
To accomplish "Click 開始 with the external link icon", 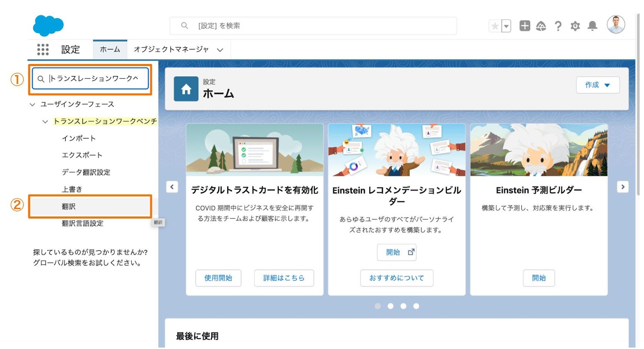I will 397,252.
